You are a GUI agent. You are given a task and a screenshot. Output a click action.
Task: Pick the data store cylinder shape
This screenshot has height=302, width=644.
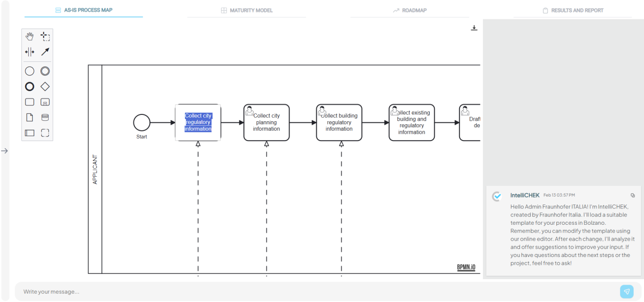45,117
